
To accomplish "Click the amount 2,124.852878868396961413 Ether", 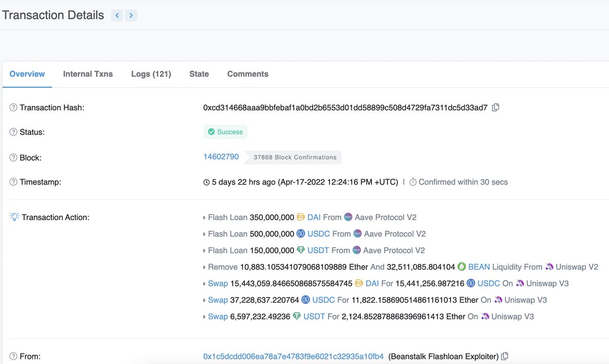I will (403, 316).
